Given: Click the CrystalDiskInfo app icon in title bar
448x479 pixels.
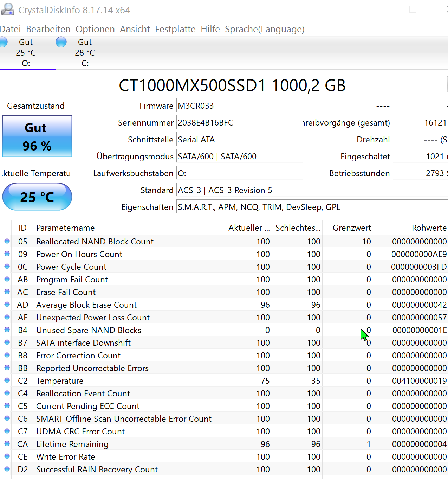Looking at the screenshot, I should pos(7,9).
